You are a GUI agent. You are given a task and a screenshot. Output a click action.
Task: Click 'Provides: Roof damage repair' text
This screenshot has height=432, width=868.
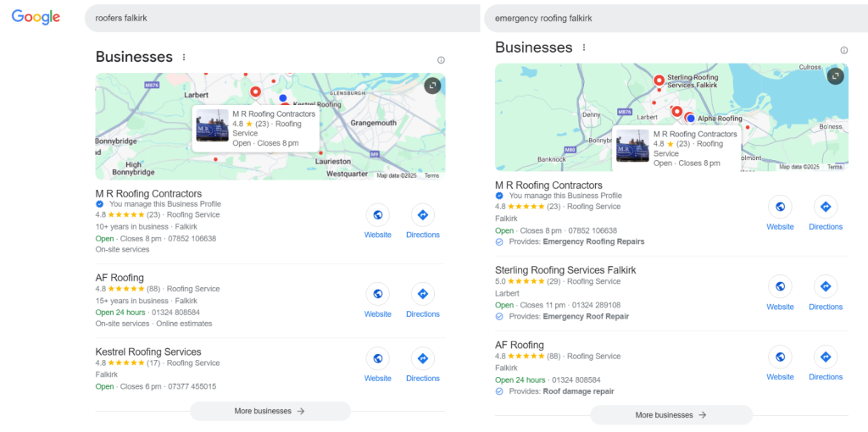pyautogui.click(x=562, y=391)
